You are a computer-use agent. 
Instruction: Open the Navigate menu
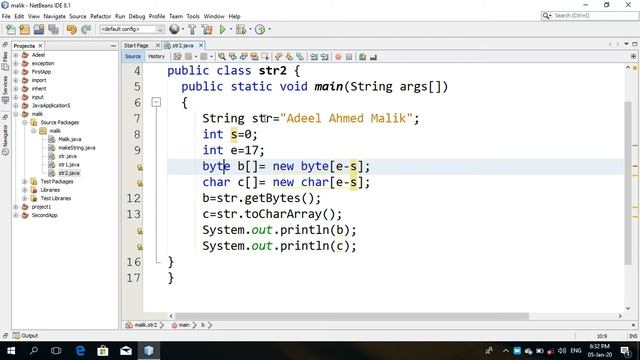pos(54,16)
